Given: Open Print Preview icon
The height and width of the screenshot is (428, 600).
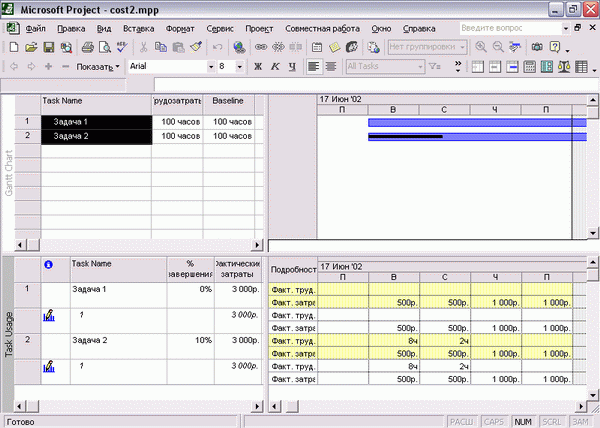Looking at the screenshot, I should click(105, 47).
